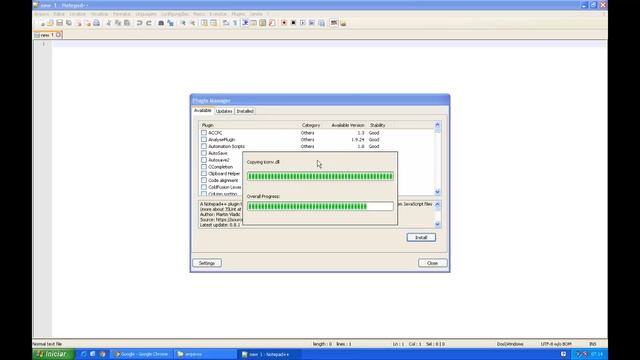The width and height of the screenshot is (640, 360).
Task: Click the Stop Recording macro icon
Action: pos(293,23)
